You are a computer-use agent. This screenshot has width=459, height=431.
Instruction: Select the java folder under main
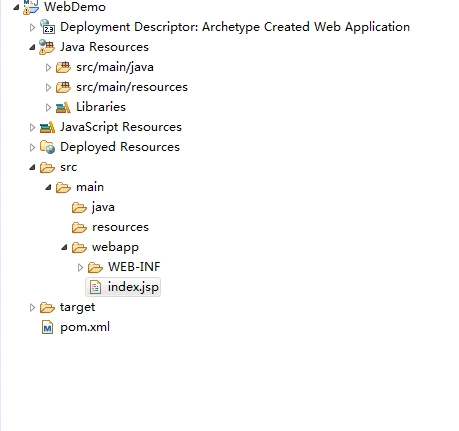point(103,207)
